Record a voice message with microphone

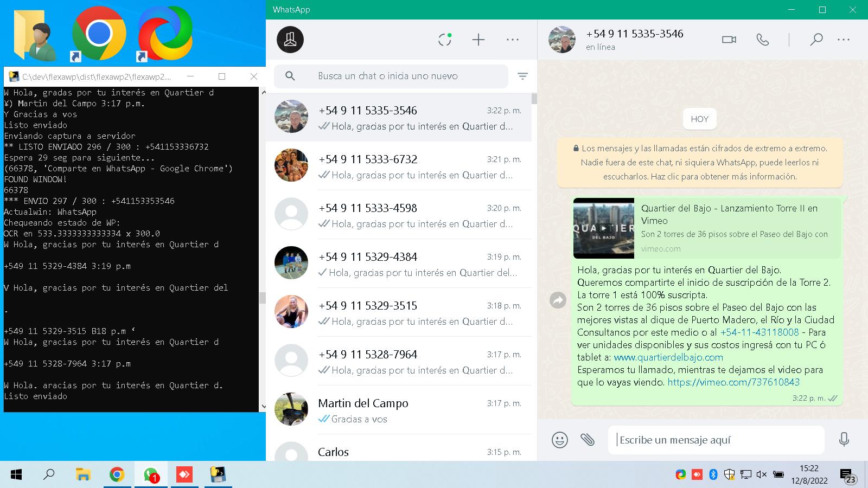click(844, 440)
